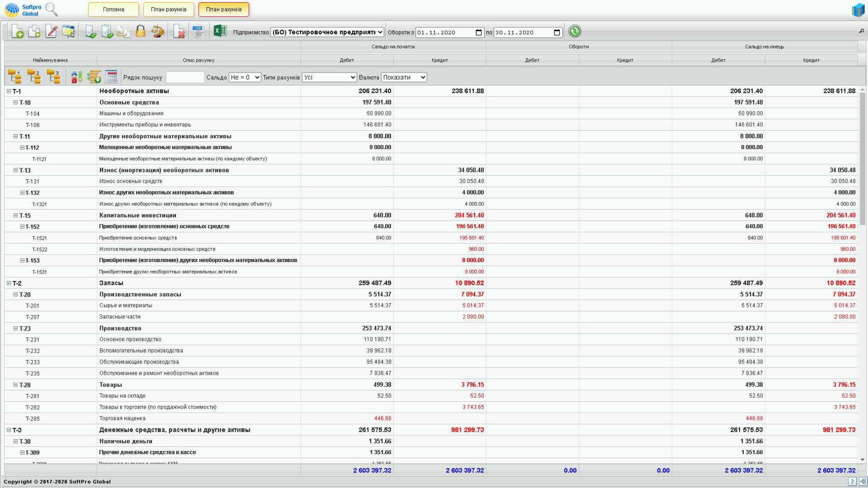Click the text Запасные части
This screenshot has height=488, width=868.
point(120,317)
